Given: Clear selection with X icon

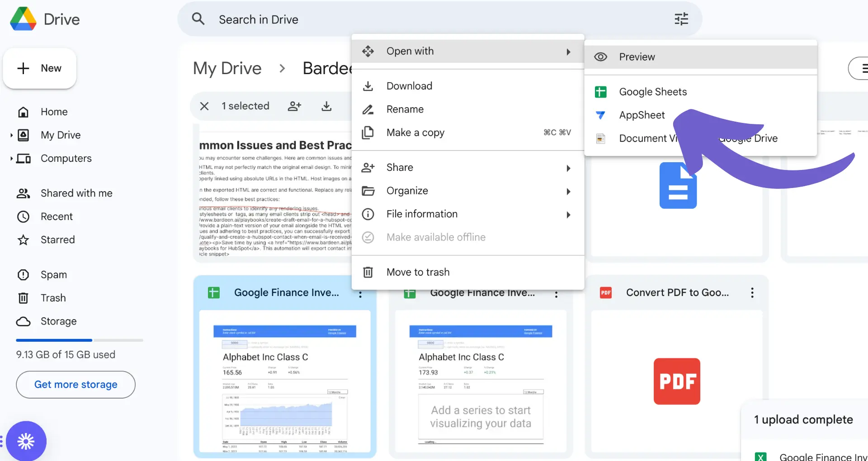Looking at the screenshot, I should (x=204, y=106).
